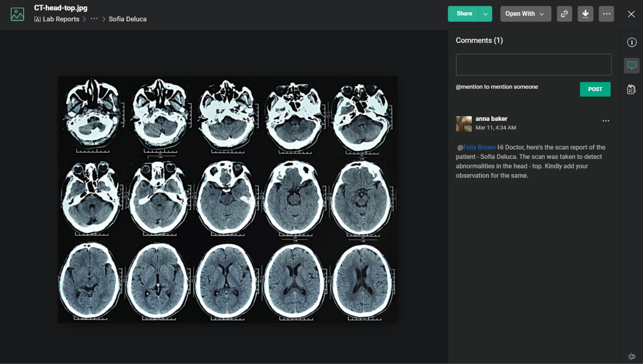This screenshot has width=643, height=364.
Task: Open the more options ellipsis in header
Action: (x=606, y=14)
